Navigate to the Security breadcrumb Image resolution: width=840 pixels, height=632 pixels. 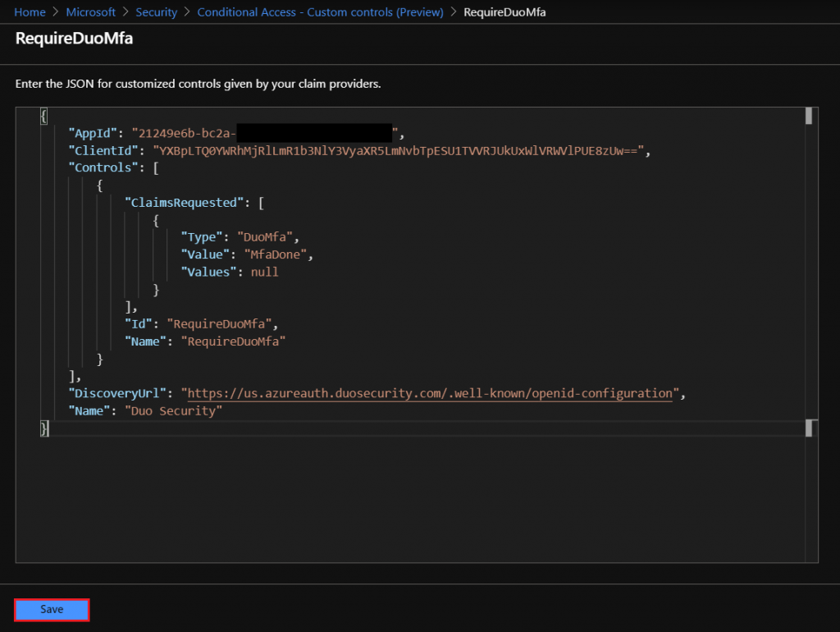coord(156,11)
